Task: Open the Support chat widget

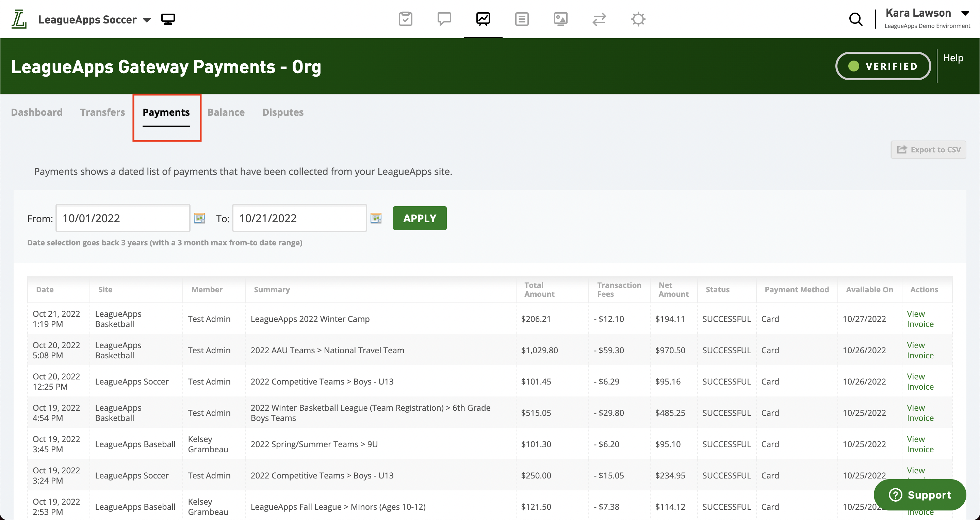Action: pyautogui.click(x=920, y=494)
